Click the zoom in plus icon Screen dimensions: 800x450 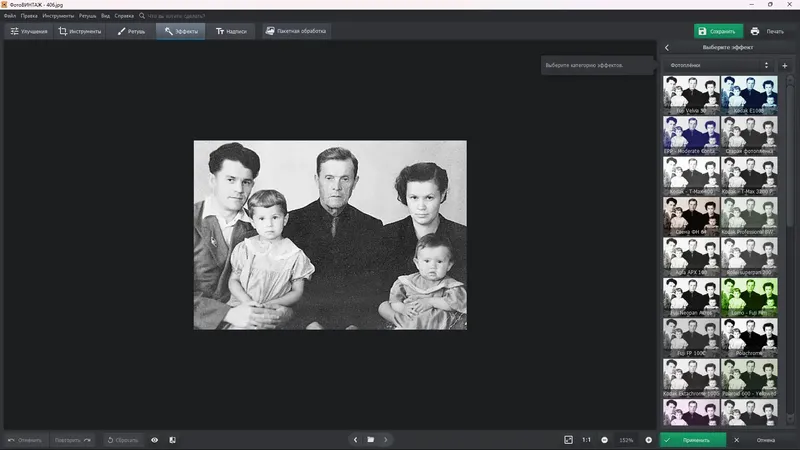648,440
